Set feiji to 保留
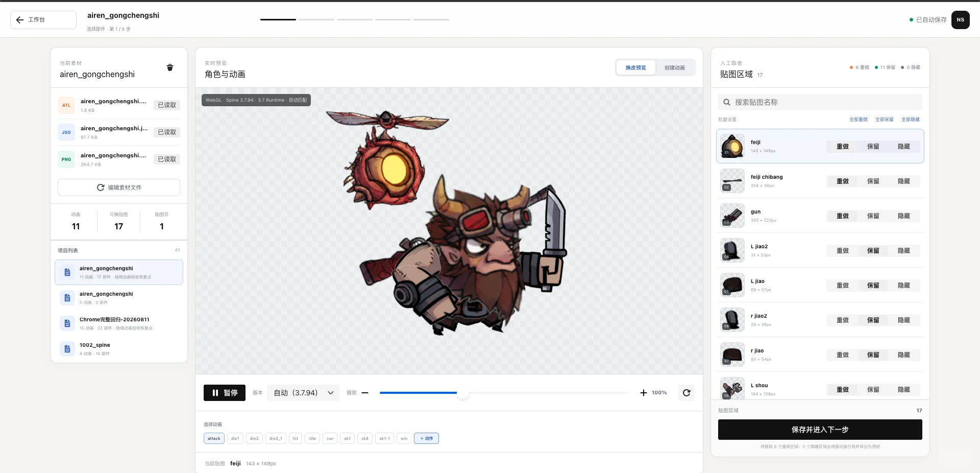The height and width of the screenshot is (473, 980). click(x=873, y=147)
